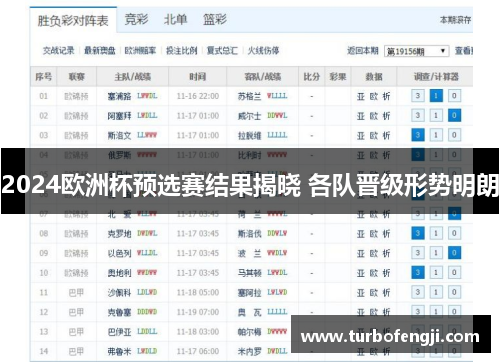500x362 pixels.
Task: Click the 返回本期 link
Action: coord(363,51)
